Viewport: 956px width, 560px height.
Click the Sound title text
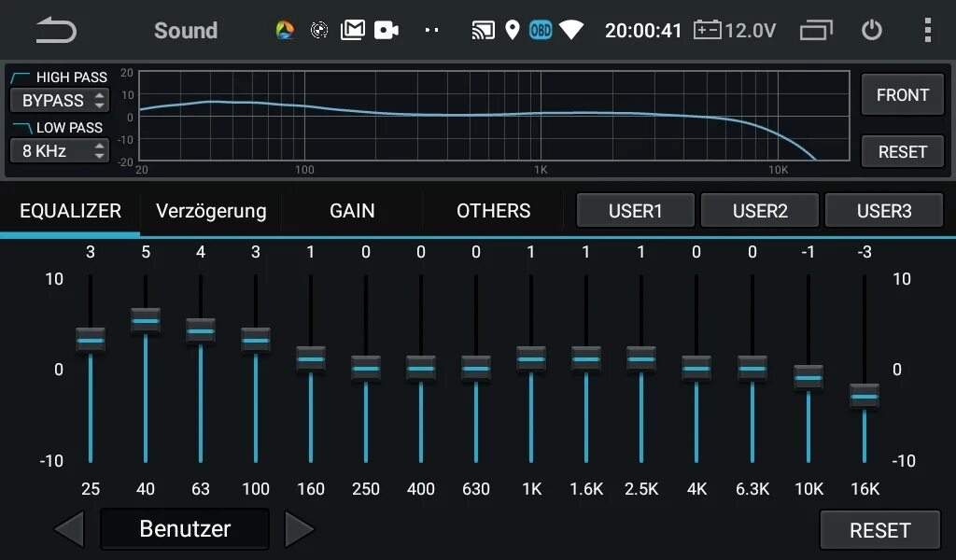pyautogui.click(x=186, y=31)
